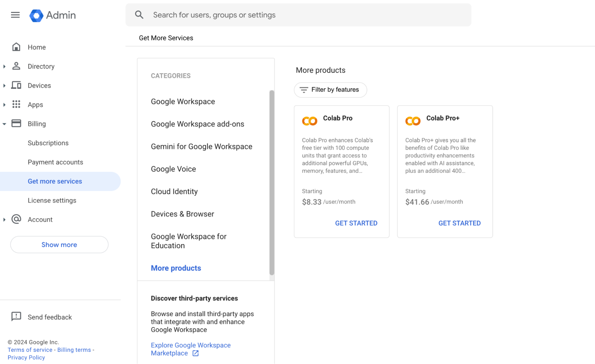Click the Colab Pro+ description text
This screenshot has height=364, width=595.
pyautogui.click(x=440, y=156)
